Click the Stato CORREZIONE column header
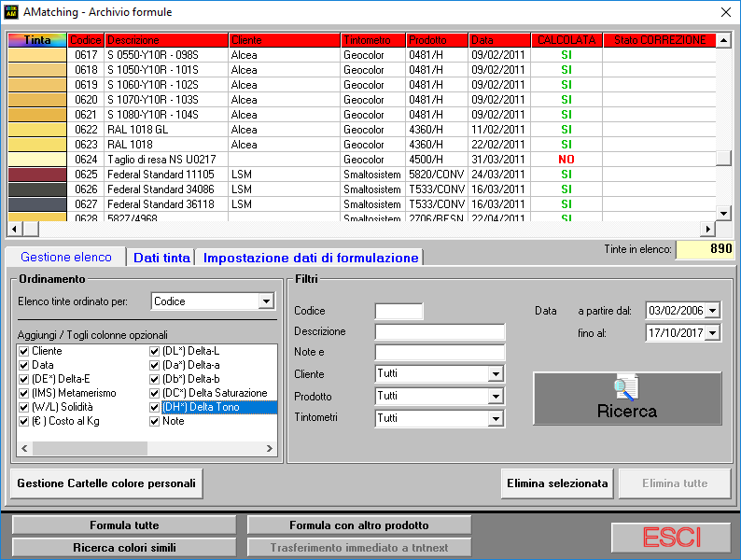741x560 pixels. point(660,40)
